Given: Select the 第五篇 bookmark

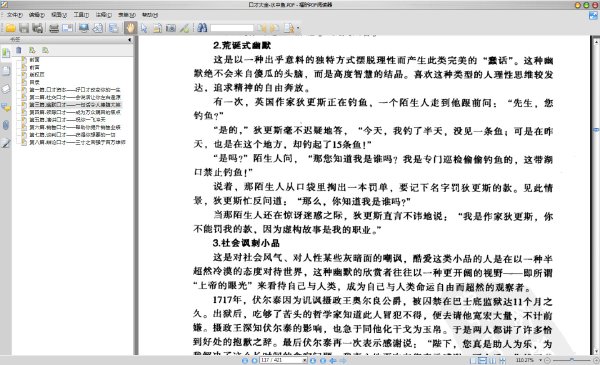Looking at the screenshot, I should click(67, 120).
